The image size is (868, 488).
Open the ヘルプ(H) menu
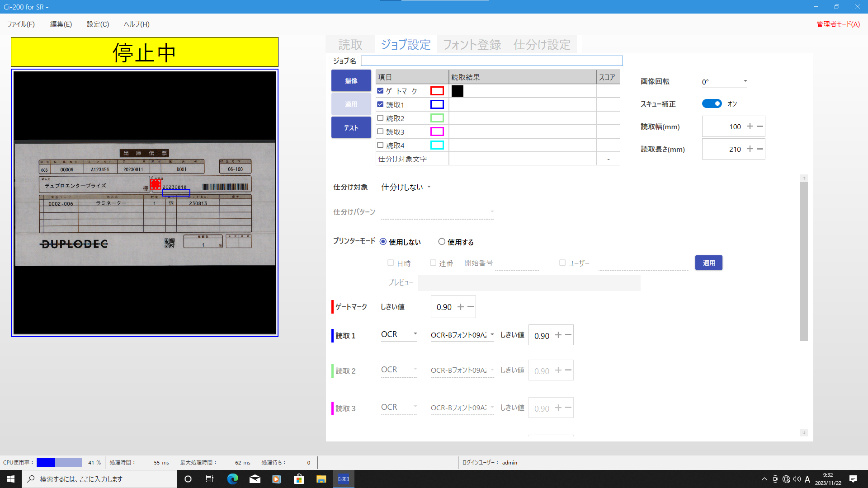[137, 24]
